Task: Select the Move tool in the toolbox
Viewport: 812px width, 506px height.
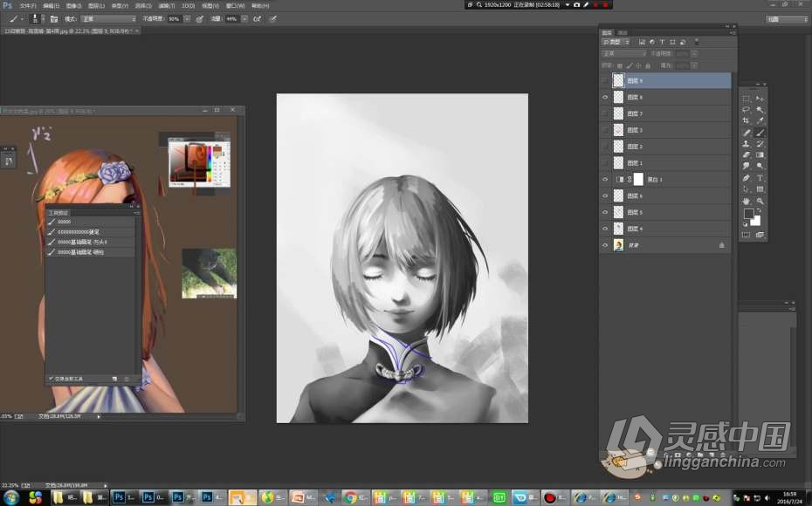Action: [x=760, y=99]
